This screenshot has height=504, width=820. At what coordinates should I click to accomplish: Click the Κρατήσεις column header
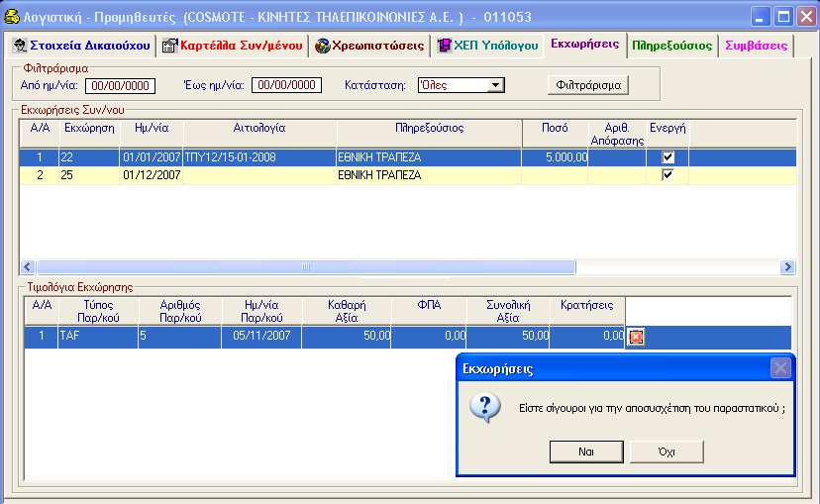(x=587, y=311)
